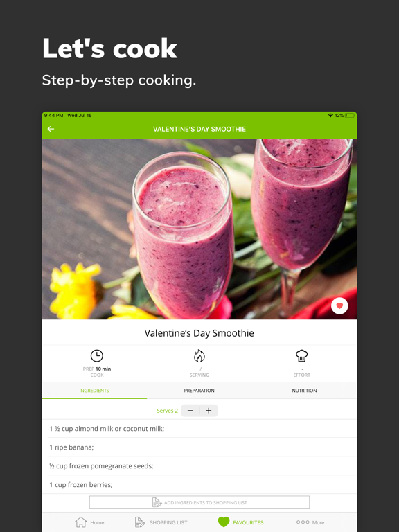Open the Shopping List icon
Viewport: 399px width, 532px height.
point(140,522)
